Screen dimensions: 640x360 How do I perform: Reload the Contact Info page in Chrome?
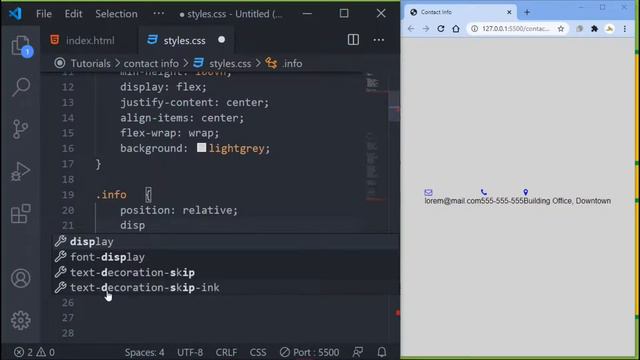tap(441, 29)
